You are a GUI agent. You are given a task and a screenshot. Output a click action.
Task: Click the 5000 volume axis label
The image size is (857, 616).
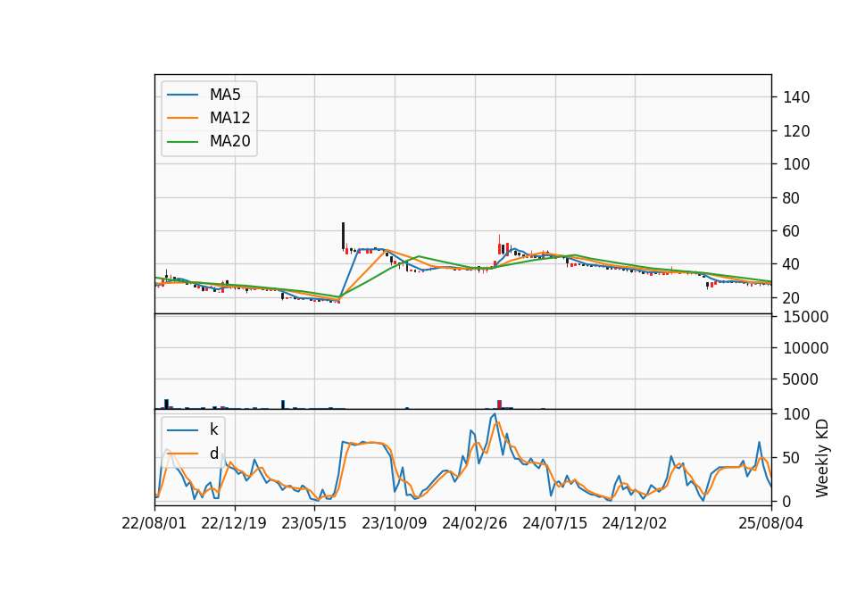click(801, 379)
